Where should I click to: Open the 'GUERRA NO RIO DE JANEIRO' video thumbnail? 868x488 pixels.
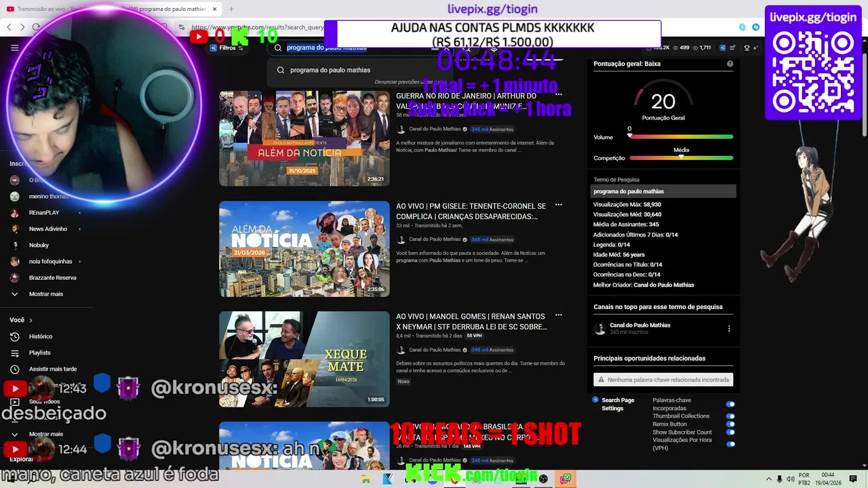click(x=304, y=138)
